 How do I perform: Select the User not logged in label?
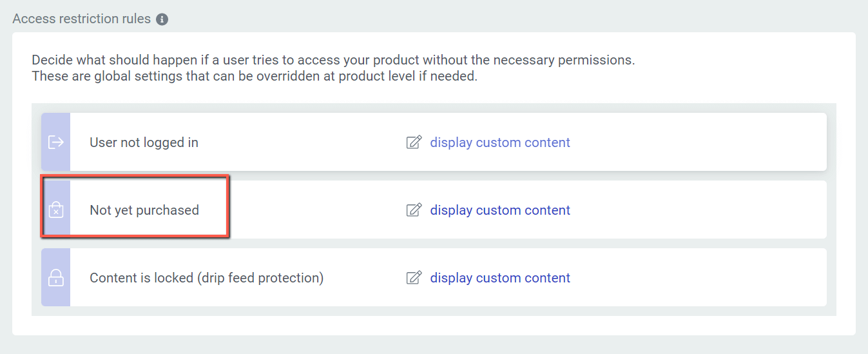click(144, 143)
